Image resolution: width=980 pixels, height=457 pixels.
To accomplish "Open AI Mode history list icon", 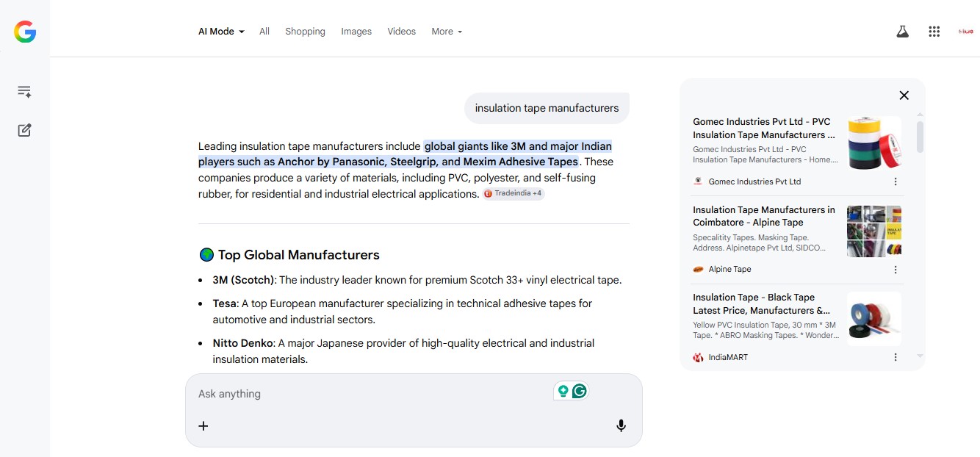I will tap(24, 92).
